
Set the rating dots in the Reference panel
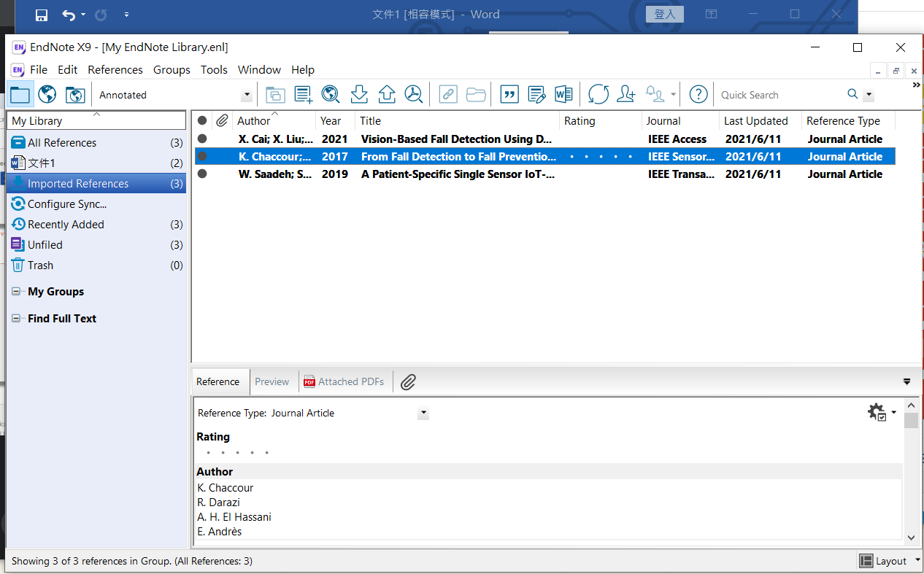[x=237, y=453]
